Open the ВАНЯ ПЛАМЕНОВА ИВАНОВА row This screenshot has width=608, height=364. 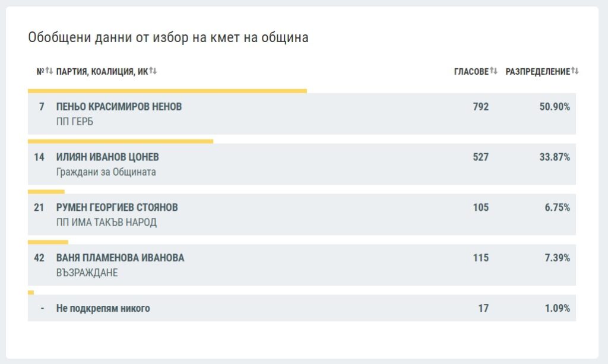click(302, 265)
